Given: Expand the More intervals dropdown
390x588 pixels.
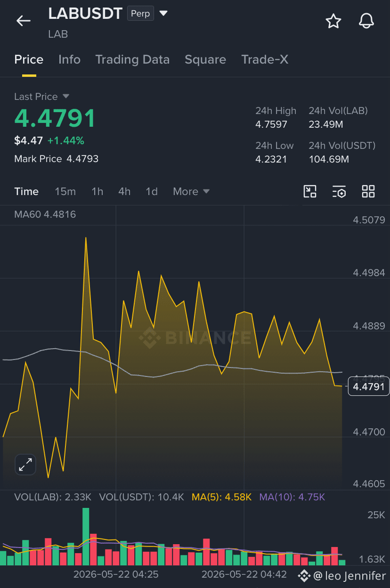Looking at the screenshot, I should click(191, 191).
